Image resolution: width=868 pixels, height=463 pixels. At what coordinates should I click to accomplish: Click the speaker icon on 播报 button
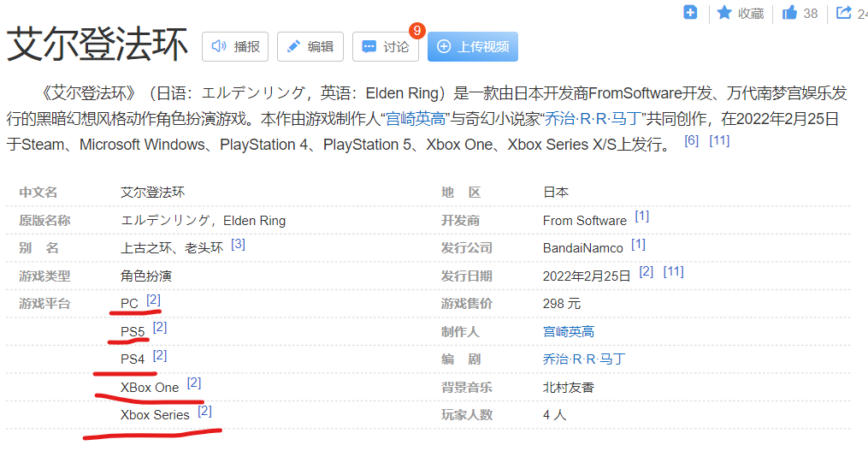[219, 47]
